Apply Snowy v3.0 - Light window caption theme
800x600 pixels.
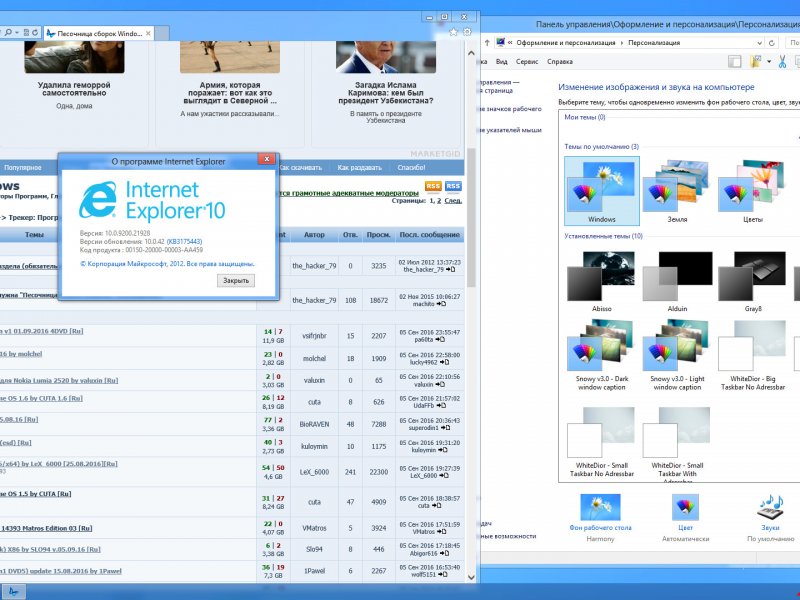pyautogui.click(x=677, y=356)
